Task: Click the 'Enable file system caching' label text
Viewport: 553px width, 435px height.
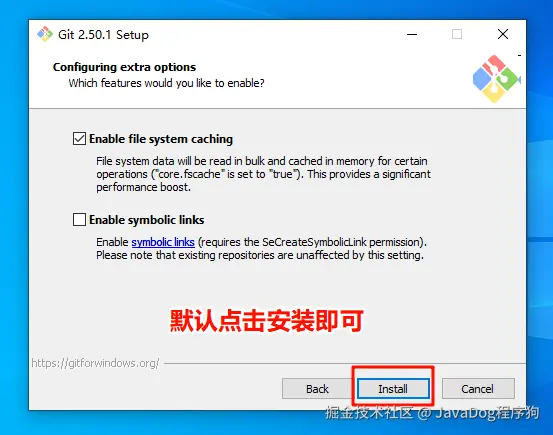Action: (161, 139)
